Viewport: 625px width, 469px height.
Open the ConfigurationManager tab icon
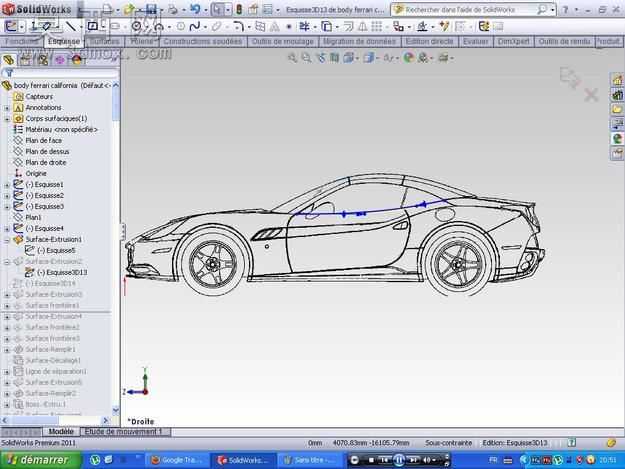click(43, 60)
